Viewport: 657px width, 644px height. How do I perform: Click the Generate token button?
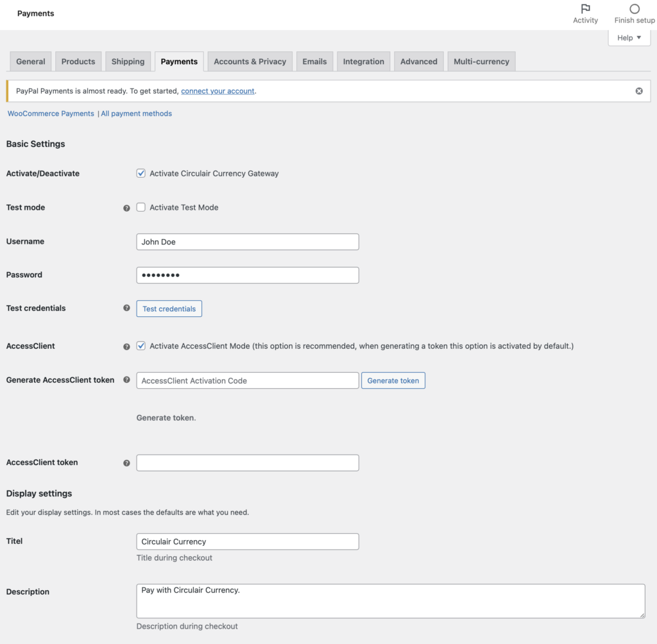(x=393, y=380)
